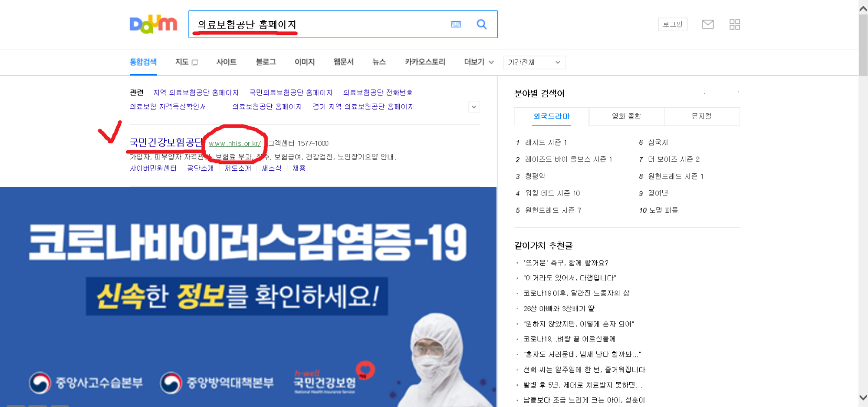
Task: Open article '뜨거운' 축구, 함께 할까요?
Action: coord(566,263)
